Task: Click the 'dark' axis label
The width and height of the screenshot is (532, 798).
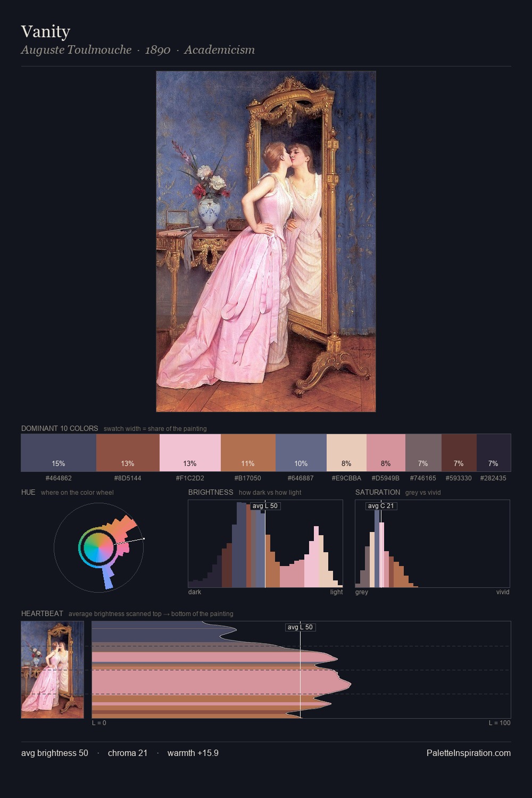Action: point(195,592)
